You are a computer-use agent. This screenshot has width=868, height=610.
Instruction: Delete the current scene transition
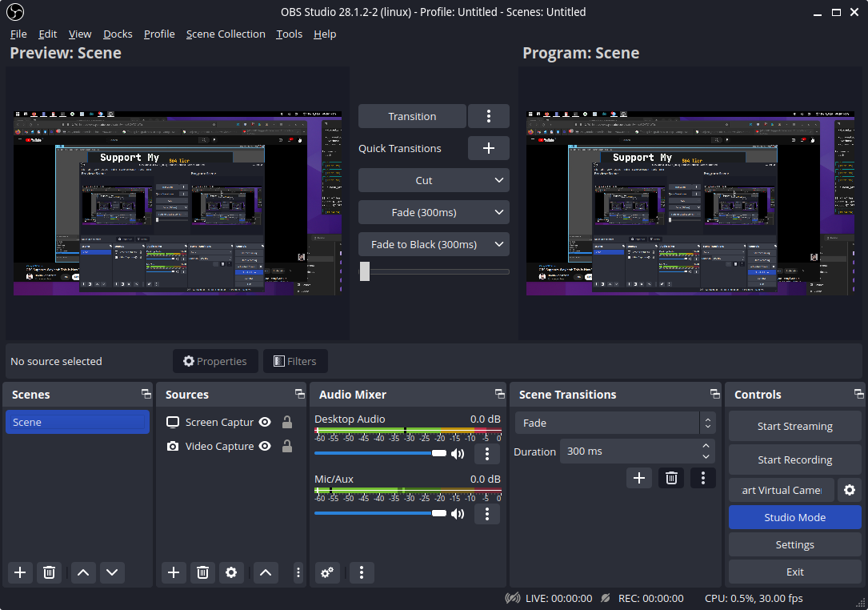click(671, 478)
